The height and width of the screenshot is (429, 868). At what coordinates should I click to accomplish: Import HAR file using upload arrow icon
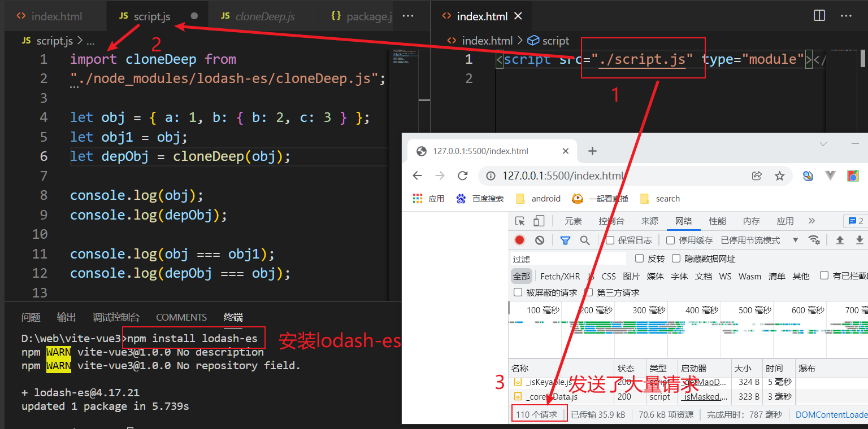[840, 240]
